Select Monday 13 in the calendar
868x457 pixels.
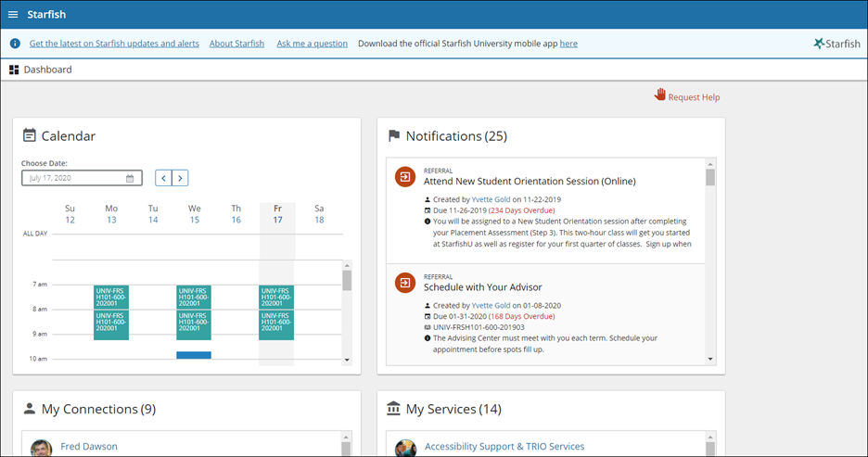pos(111,220)
